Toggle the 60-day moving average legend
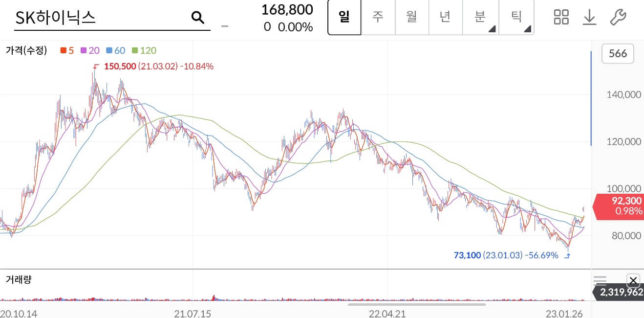 pos(115,50)
